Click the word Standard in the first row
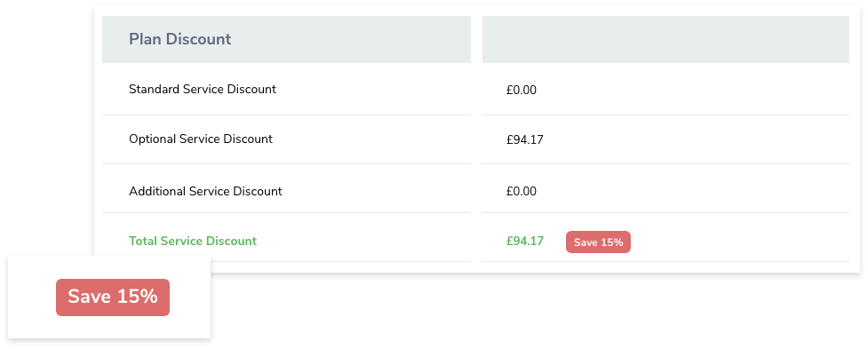This screenshot has width=868, height=349. point(153,89)
